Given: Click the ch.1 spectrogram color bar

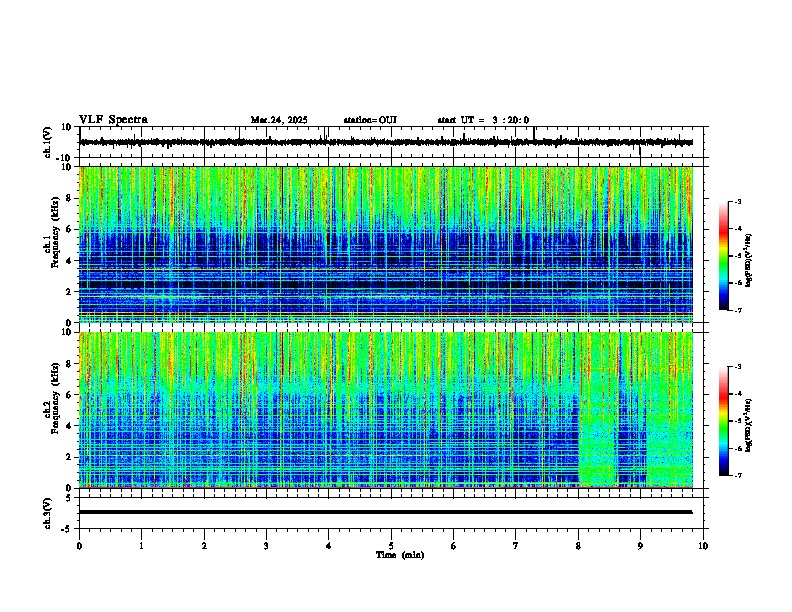Looking at the screenshot, I should [x=723, y=256].
